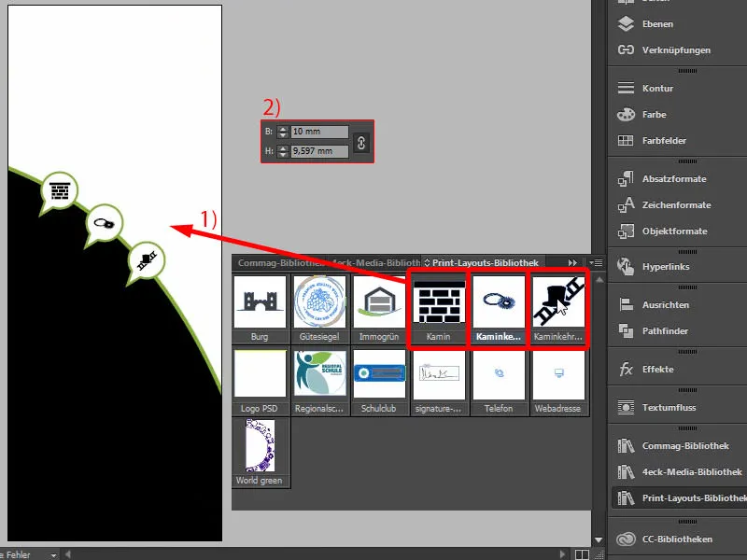
Task: Click the split layout view icon in status bar
Action: [582, 554]
